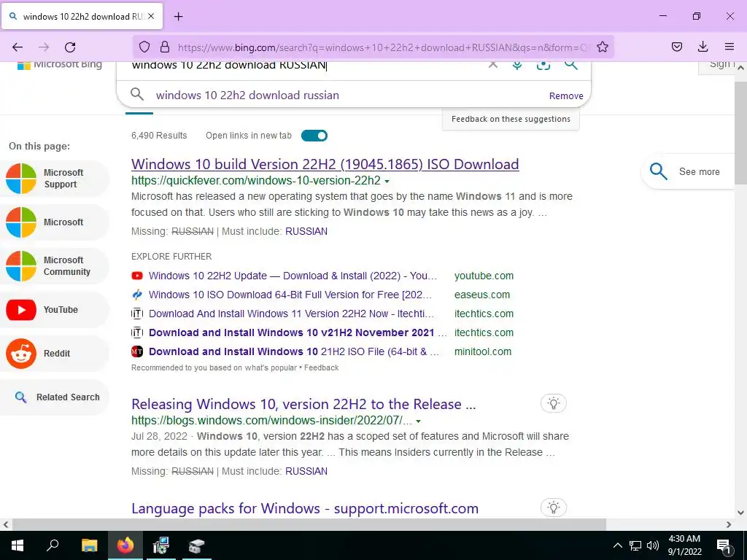Clear the Bing search box text

[x=493, y=64]
